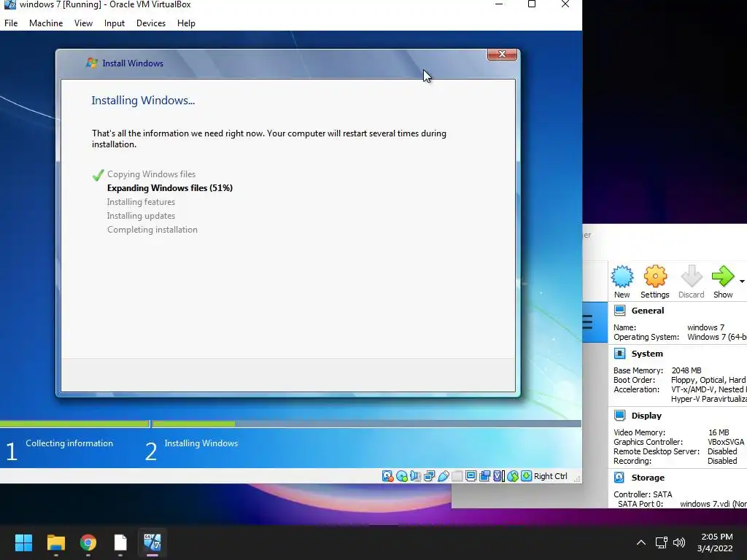This screenshot has height=560, width=747.
Task: Click the 'Installing Windows...' heading
Action: point(143,100)
